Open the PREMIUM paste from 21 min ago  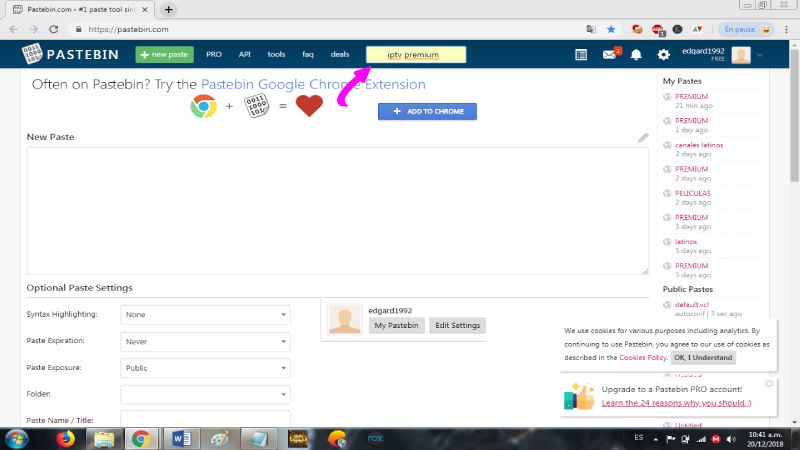691,96
